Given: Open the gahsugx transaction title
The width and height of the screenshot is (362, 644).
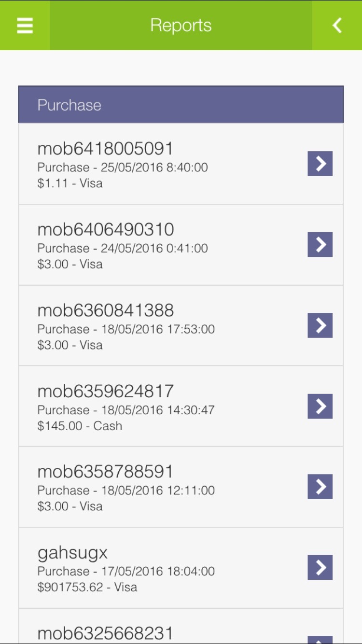Looking at the screenshot, I should point(72,553).
